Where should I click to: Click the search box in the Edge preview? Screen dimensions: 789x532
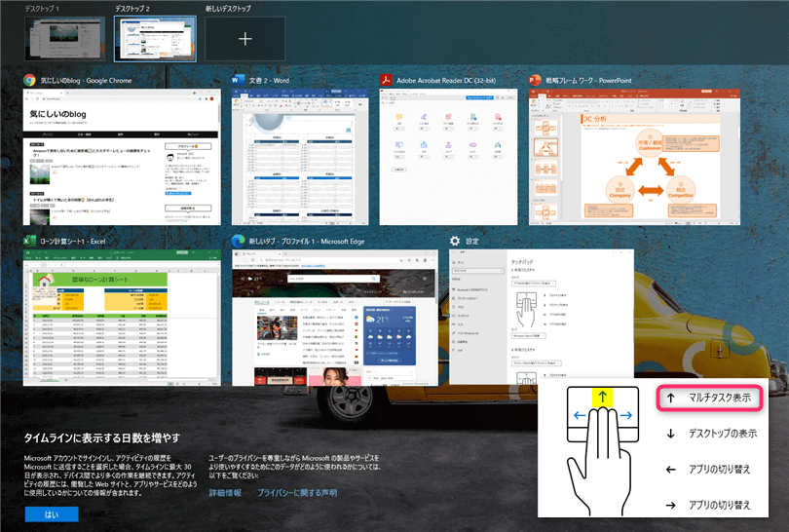332,279
